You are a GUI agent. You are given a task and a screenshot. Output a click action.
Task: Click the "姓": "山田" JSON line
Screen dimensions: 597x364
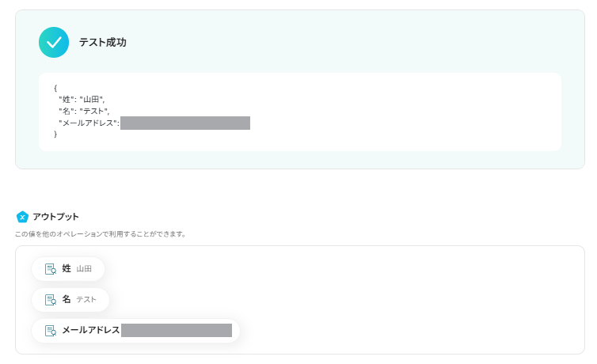coord(82,99)
